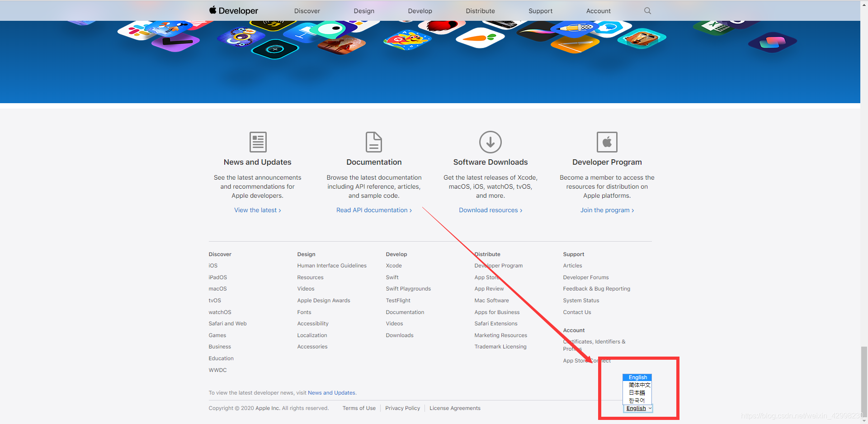Open the tvOS footer link
The width and height of the screenshot is (868, 424).
tap(215, 300)
